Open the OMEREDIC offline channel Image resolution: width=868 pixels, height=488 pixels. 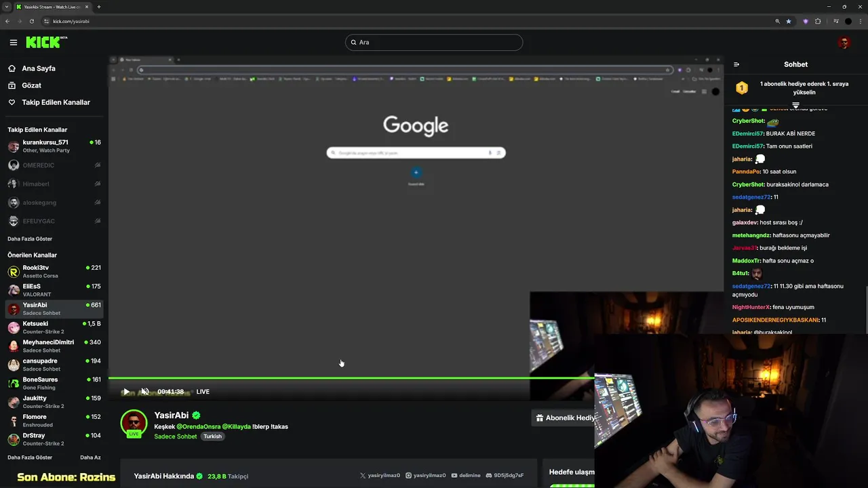(54, 165)
